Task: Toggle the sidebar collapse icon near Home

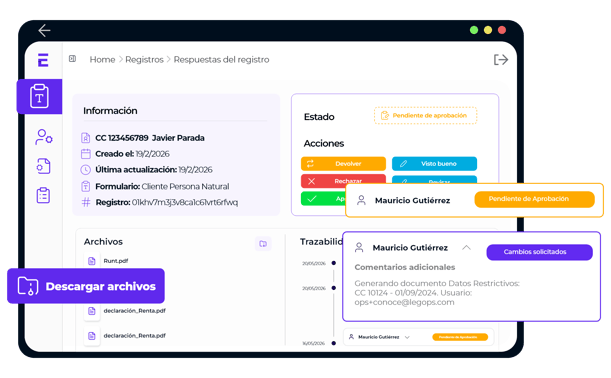Action: tap(72, 59)
